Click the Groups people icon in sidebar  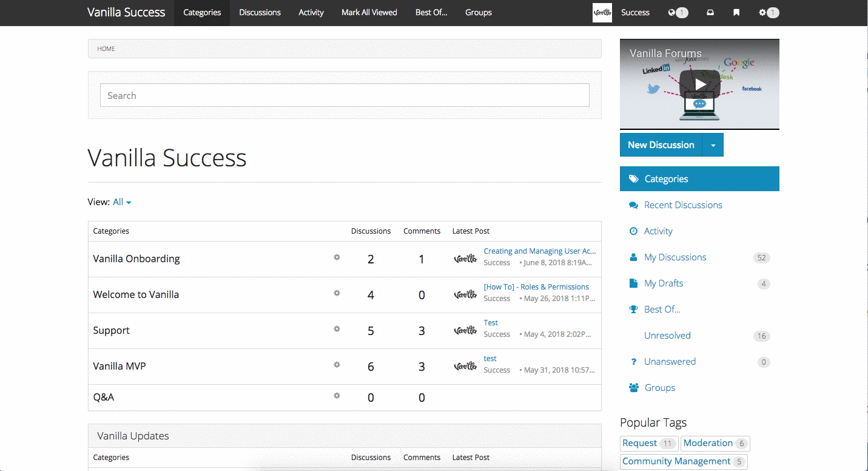[634, 388]
